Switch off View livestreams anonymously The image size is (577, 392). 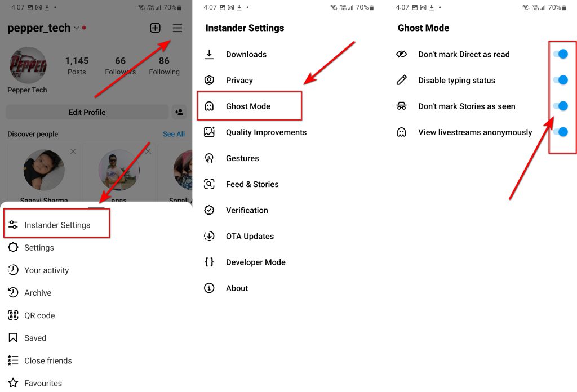[561, 132]
